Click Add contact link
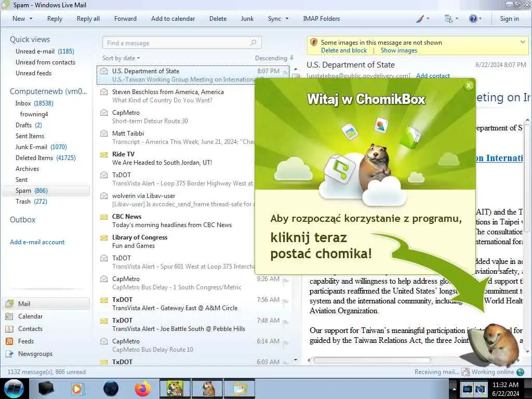This screenshot has width=532, height=399. [433, 76]
